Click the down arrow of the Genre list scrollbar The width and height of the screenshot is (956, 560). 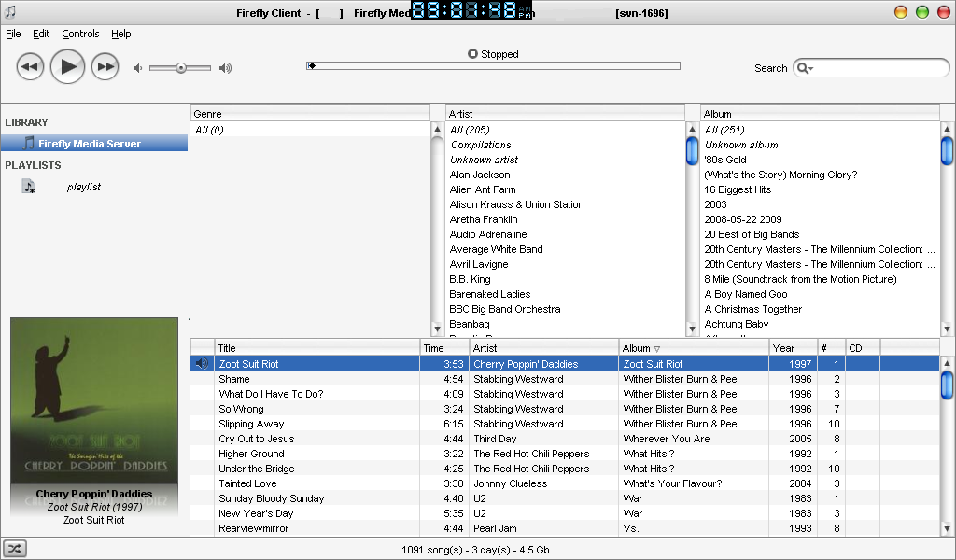pos(437,329)
